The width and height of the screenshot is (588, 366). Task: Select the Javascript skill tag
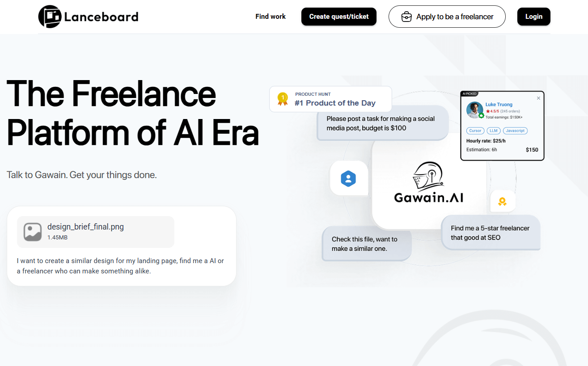tap(515, 131)
